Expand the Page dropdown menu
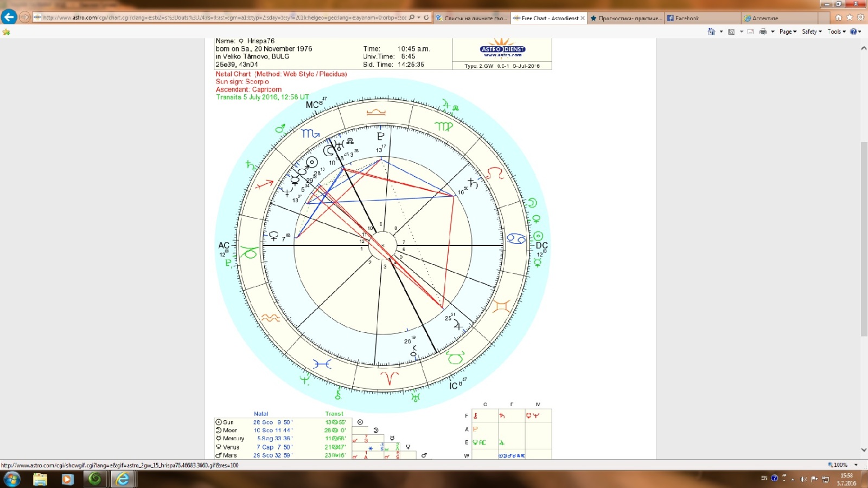 (x=788, y=32)
